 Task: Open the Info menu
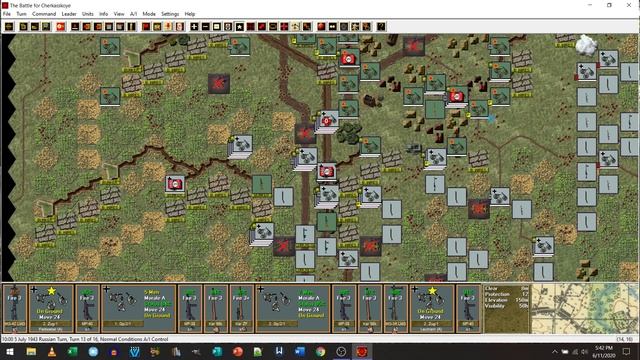104,14
